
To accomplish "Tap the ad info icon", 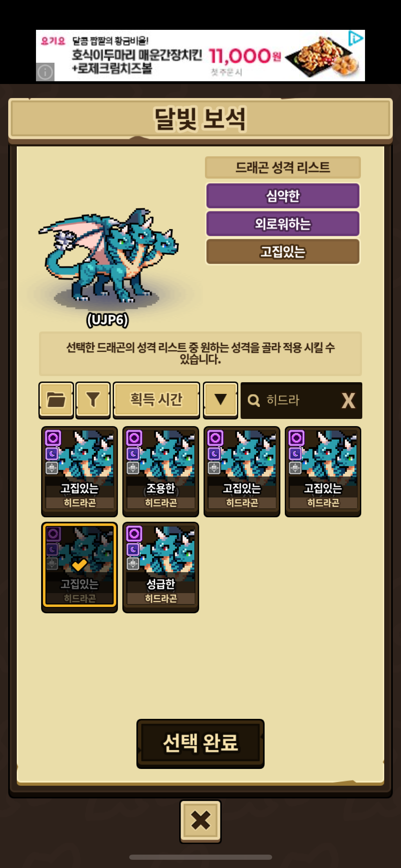I will [45, 72].
